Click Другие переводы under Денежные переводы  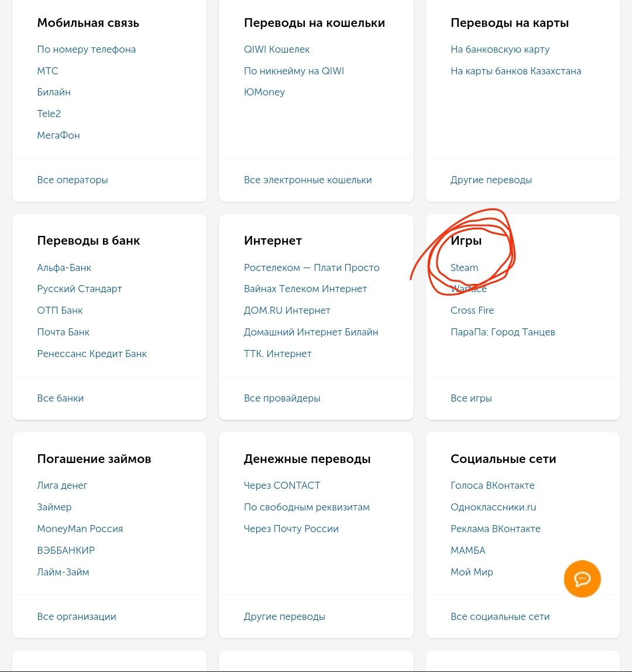click(x=284, y=617)
